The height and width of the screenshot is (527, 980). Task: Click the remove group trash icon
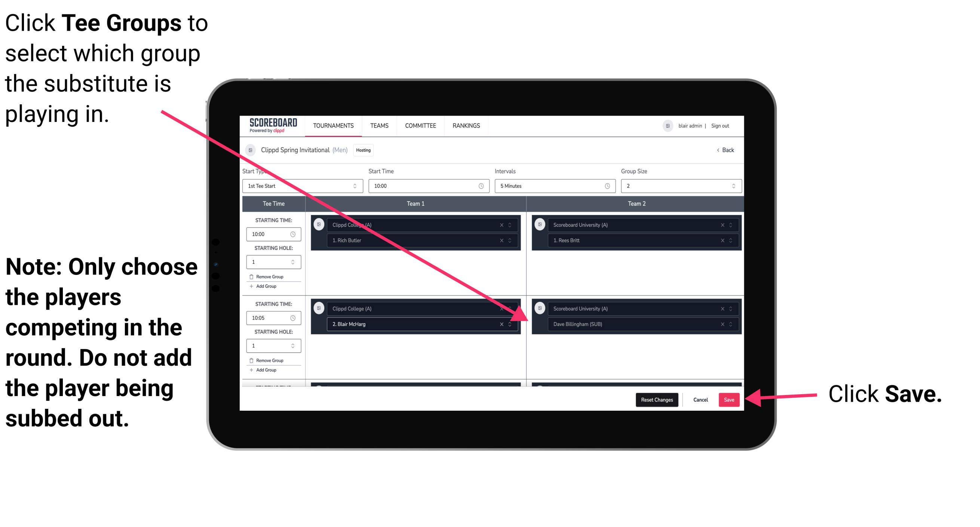(252, 276)
